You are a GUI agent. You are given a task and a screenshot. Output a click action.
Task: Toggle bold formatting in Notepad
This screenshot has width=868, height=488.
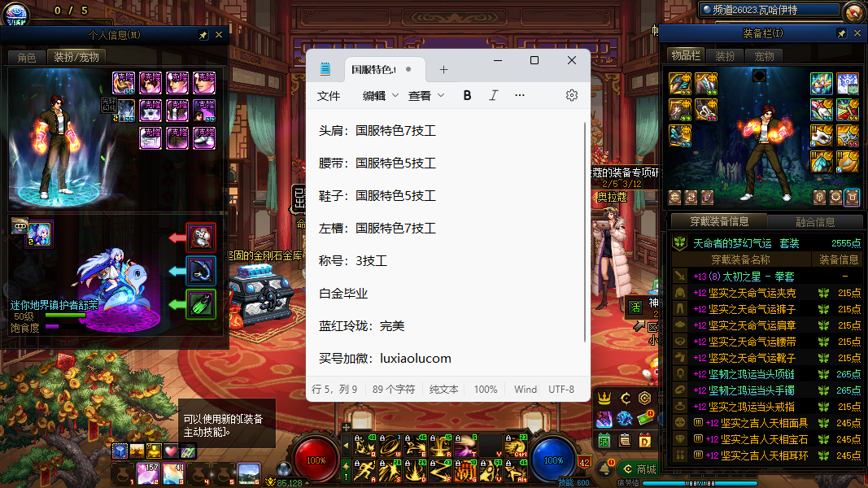(x=467, y=95)
